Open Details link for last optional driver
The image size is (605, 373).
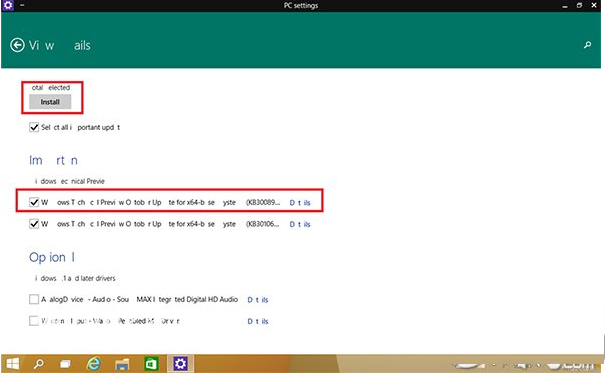258,321
